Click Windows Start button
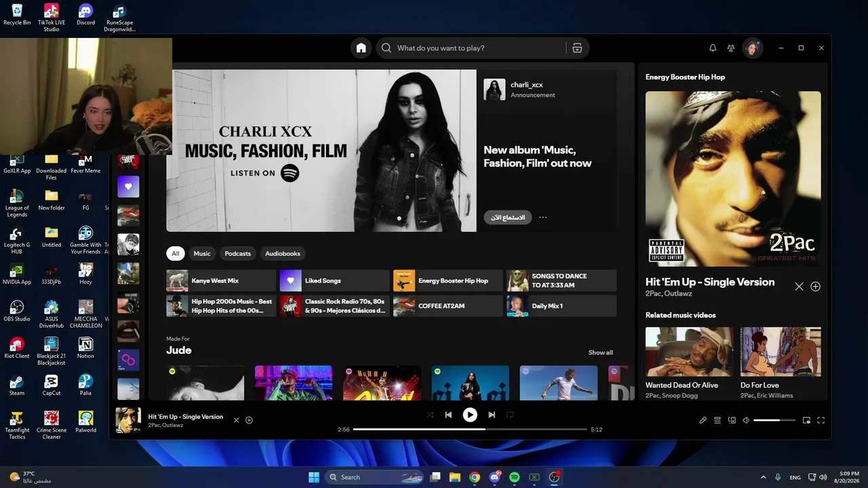868x488 pixels. point(314,477)
